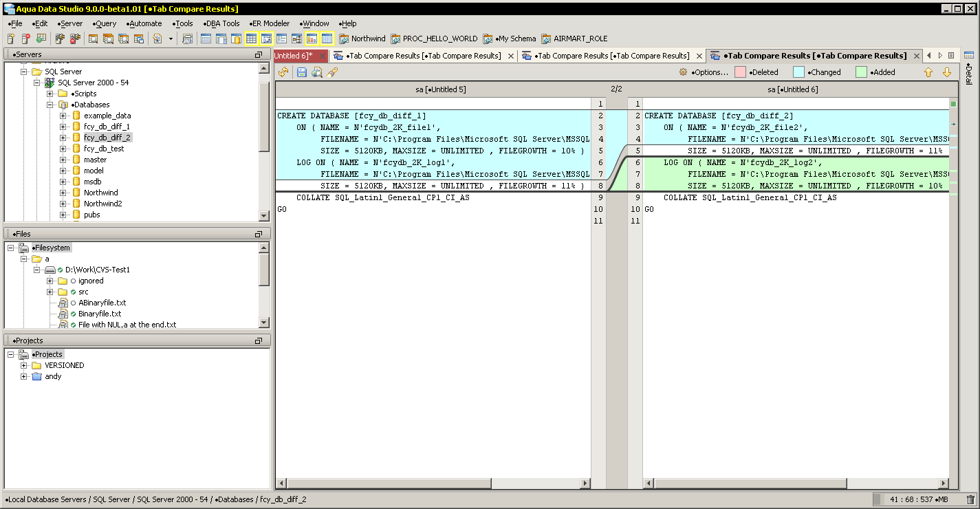Click left diff pane horizontal scrollbar

[433, 484]
